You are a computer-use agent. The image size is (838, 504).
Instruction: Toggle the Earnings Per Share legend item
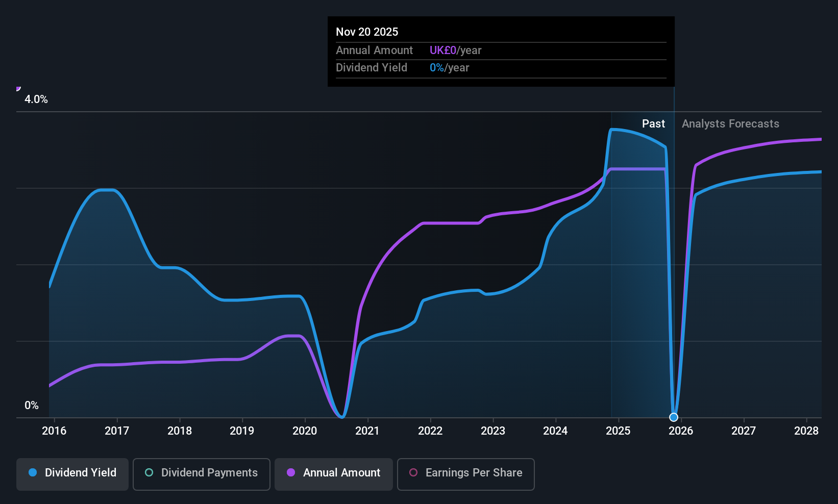coord(465,474)
